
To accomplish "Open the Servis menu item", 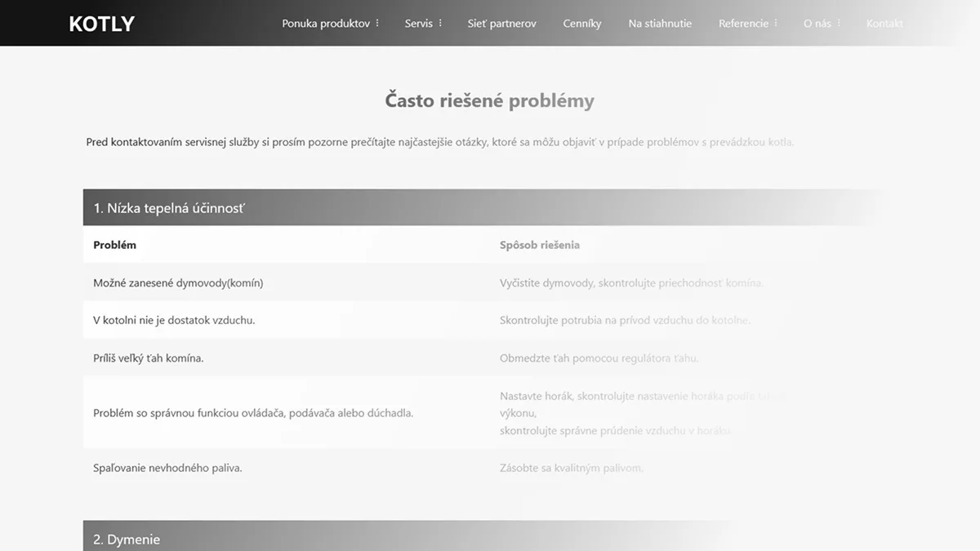I will (418, 24).
